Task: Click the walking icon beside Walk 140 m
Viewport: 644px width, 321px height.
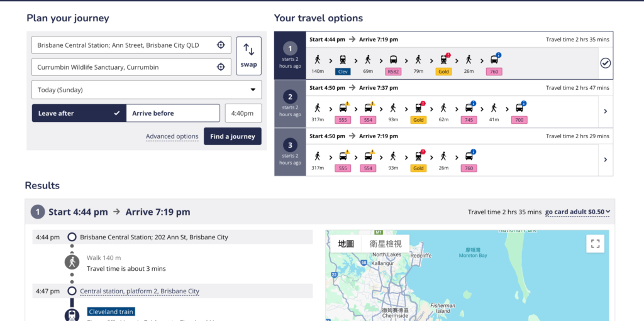Action: click(x=72, y=262)
